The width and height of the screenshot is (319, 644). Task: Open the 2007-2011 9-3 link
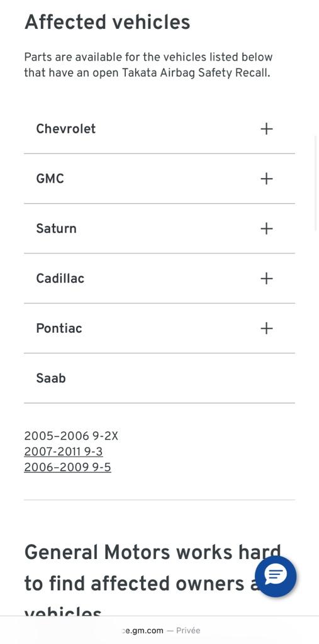(64, 452)
